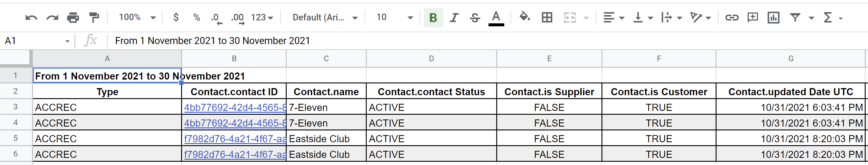This screenshot has height=165, width=868.
Task: Open the Eastside Club contact ID link in row 5
Action: click(235, 139)
